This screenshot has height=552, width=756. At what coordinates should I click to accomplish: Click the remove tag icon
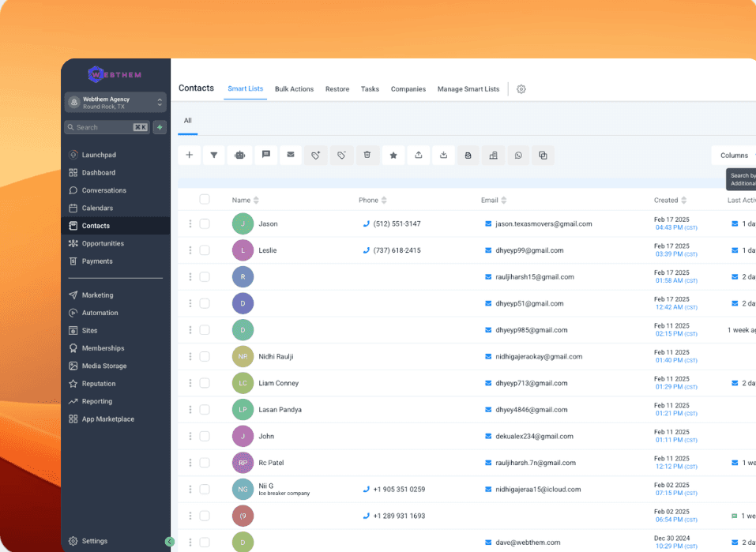tap(341, 156)
